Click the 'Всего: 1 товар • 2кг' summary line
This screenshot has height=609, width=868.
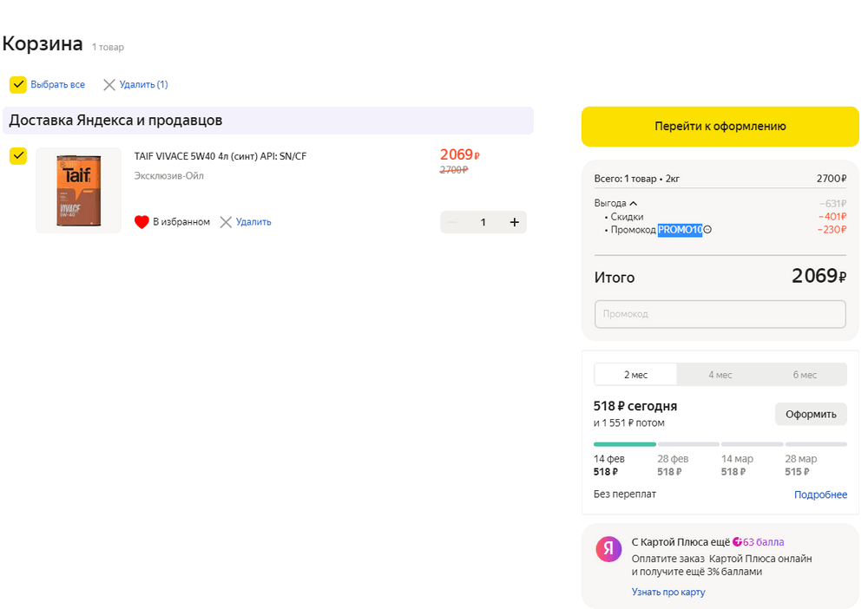pyautogui.click(x=720, y=179)
